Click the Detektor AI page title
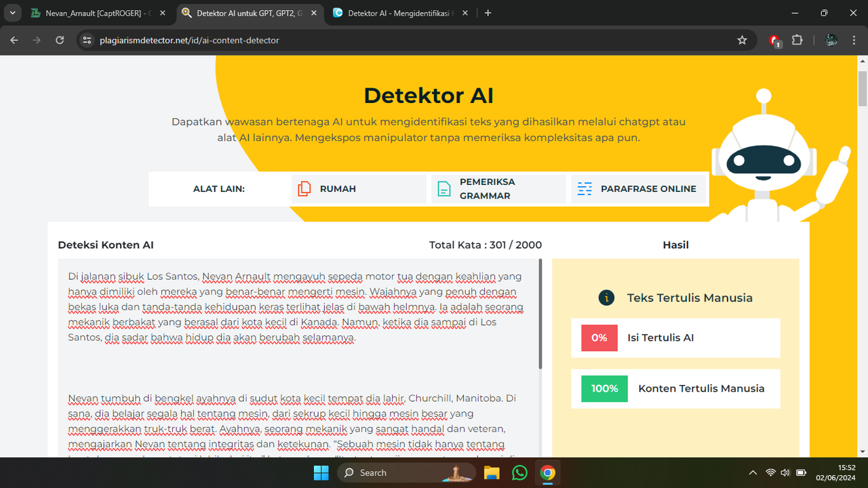868x488 pixels. tap(429, 96)
